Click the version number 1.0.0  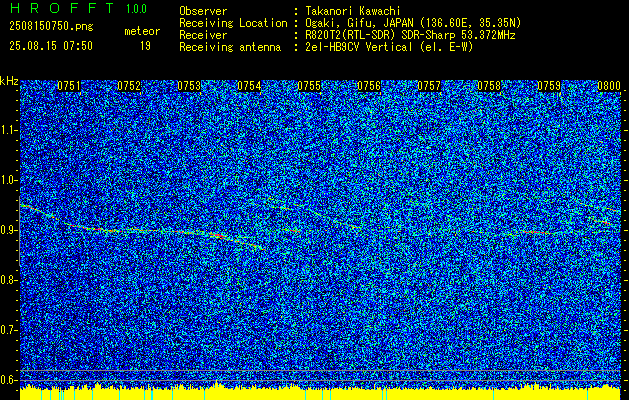(x=136, y=8)
